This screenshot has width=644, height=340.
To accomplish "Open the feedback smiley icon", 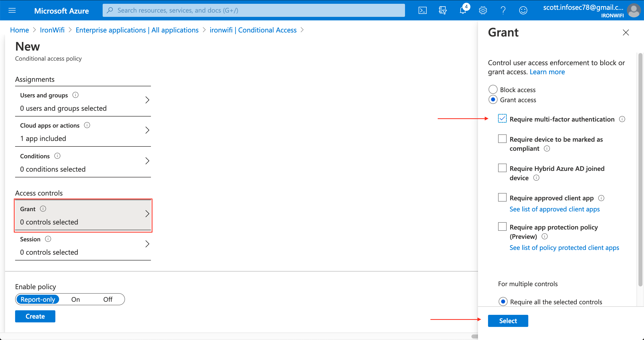I will point(523,10).
